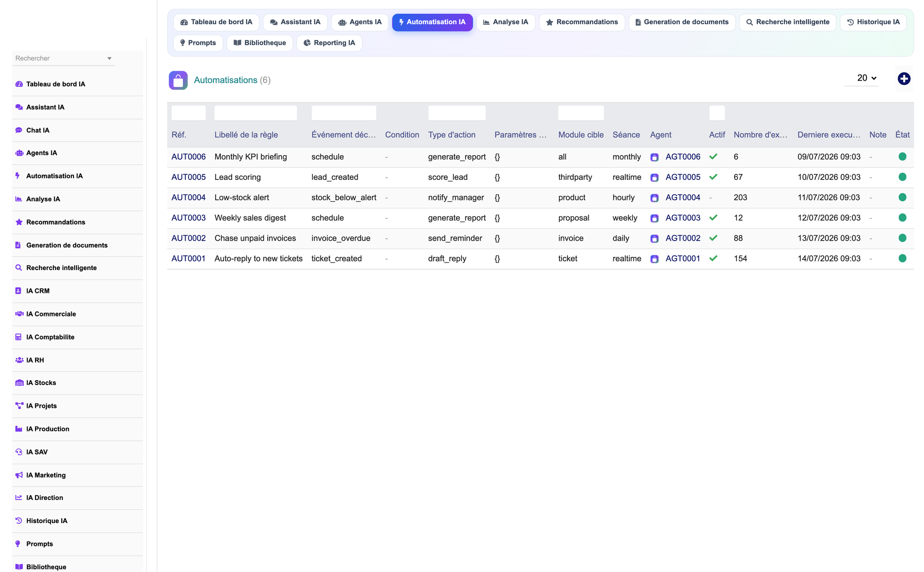
Task: Click the sidebar IA Marketing megaphone icon
Action: (x=19, y=475)
